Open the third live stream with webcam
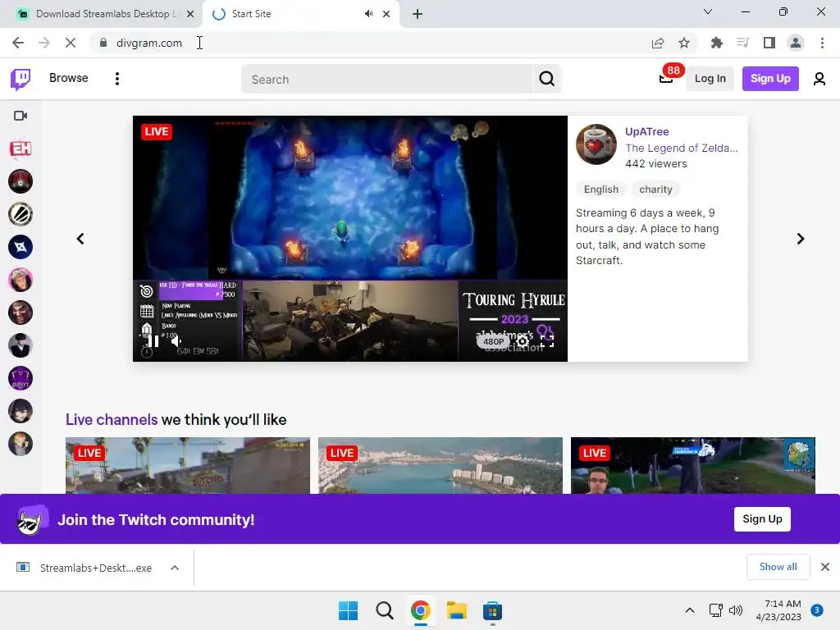The height and width of the screenshot is (630, 840). [692, 466]
